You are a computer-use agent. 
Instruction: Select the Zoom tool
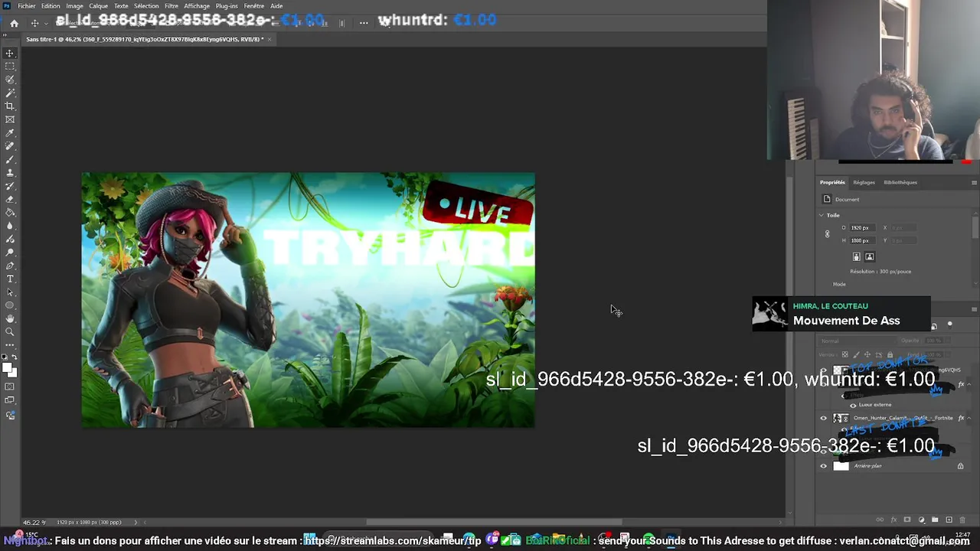[10, 331]
